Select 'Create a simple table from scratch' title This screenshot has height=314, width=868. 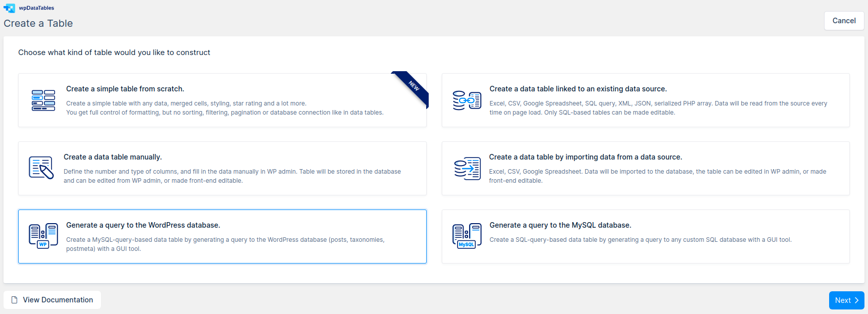coord(125,89)
